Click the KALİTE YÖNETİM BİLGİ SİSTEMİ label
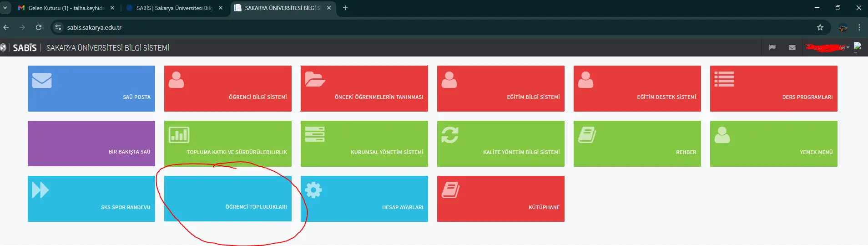 [x=521, y=152]
